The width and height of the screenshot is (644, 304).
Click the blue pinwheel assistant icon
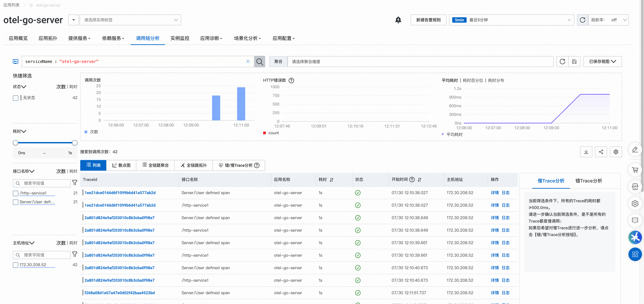pos(635,237)
